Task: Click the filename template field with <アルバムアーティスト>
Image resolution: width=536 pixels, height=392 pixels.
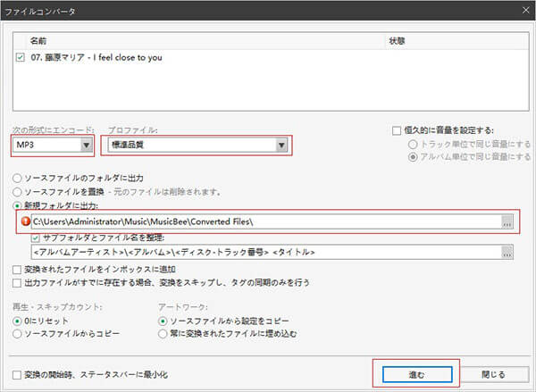Action: 266,252
